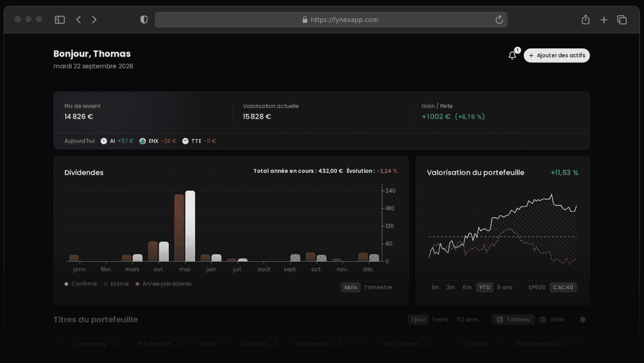This screenshot has width=644, height=363.
Task: Click the Bonjour, Thomas heading
Action: [92, 54]
